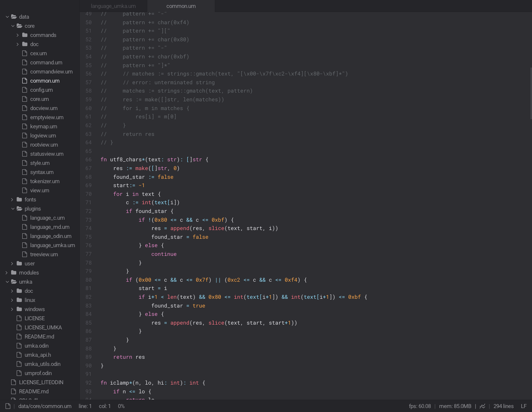The image size is (532, 412).
Task: Open language_umka.um in the tree
Action: click(52, 245)
